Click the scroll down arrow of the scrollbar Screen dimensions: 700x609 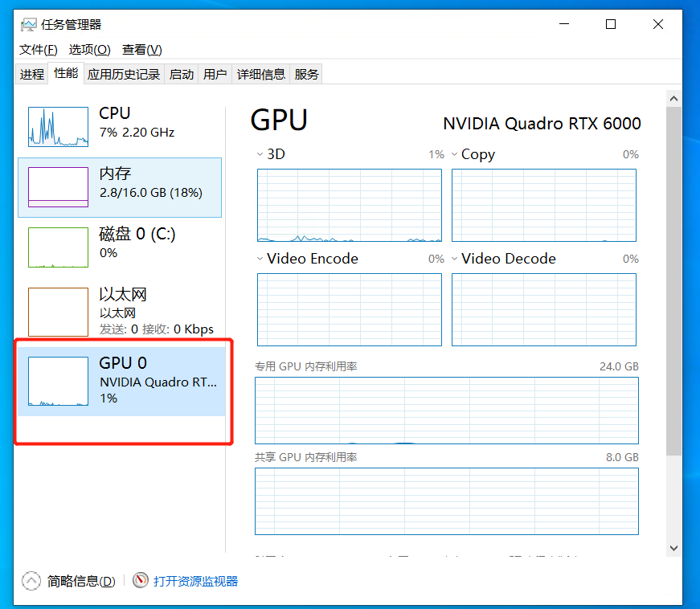coord(673,547)
